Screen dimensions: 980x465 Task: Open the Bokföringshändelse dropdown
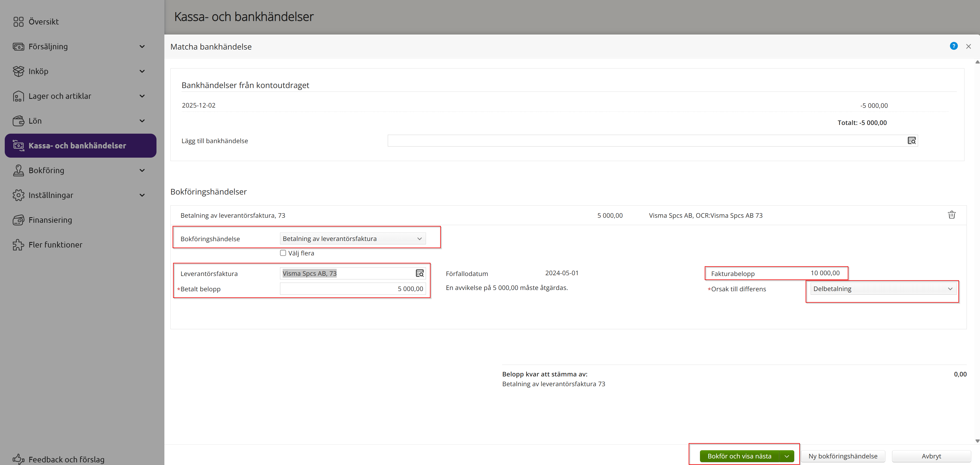click(352, 239)
